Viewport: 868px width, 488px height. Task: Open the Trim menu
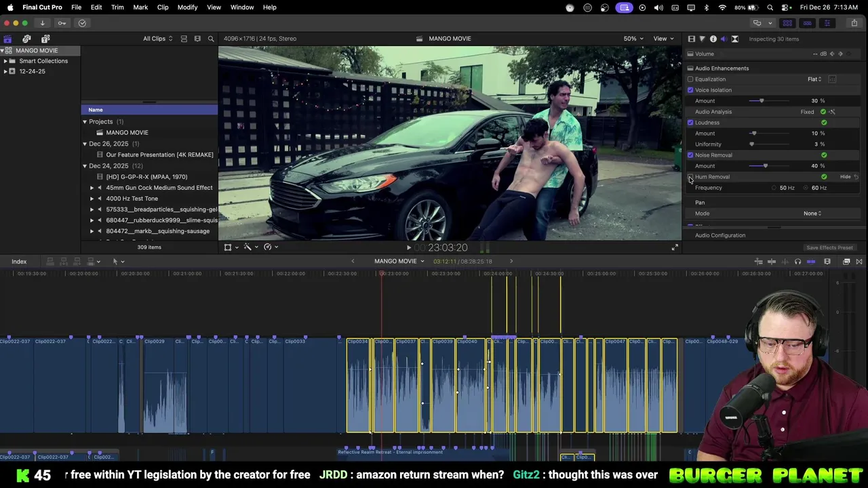point(117,7)
